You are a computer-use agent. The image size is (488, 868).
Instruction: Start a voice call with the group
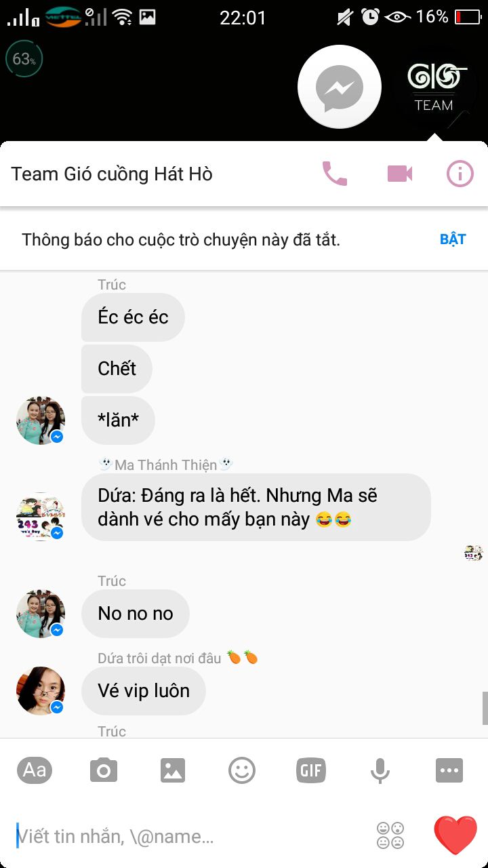click(334, 174)
